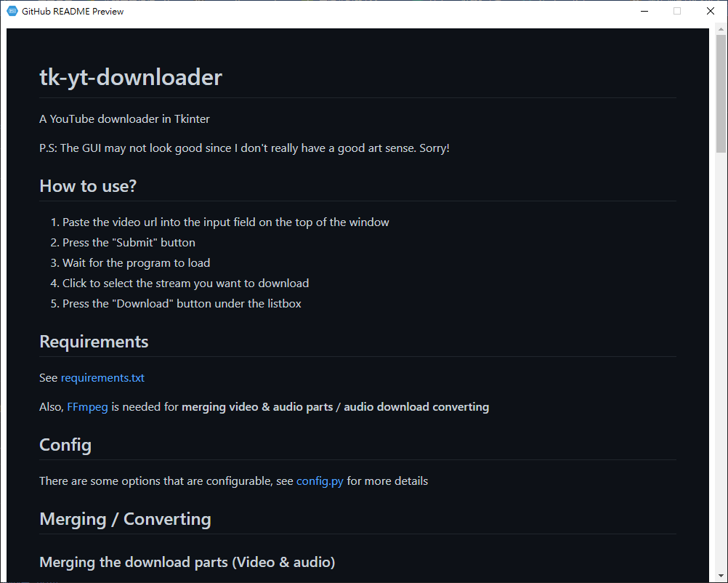The height and width of the screenshot is (583, 728).
Task: Open the FFmpeg link
Action: pyautogui.click(x=87, y=407)
